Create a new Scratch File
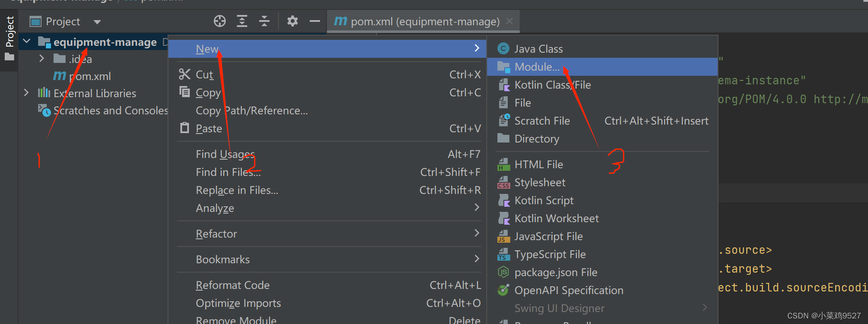The height and width of the screenshot is (324, 868). point(602,121)
